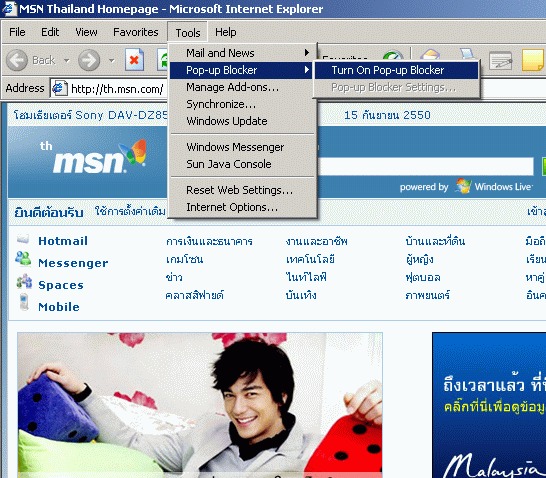Open the ฟุตบอล link
This screenshot has width=546, height=478.
click(x=423, y=277)
